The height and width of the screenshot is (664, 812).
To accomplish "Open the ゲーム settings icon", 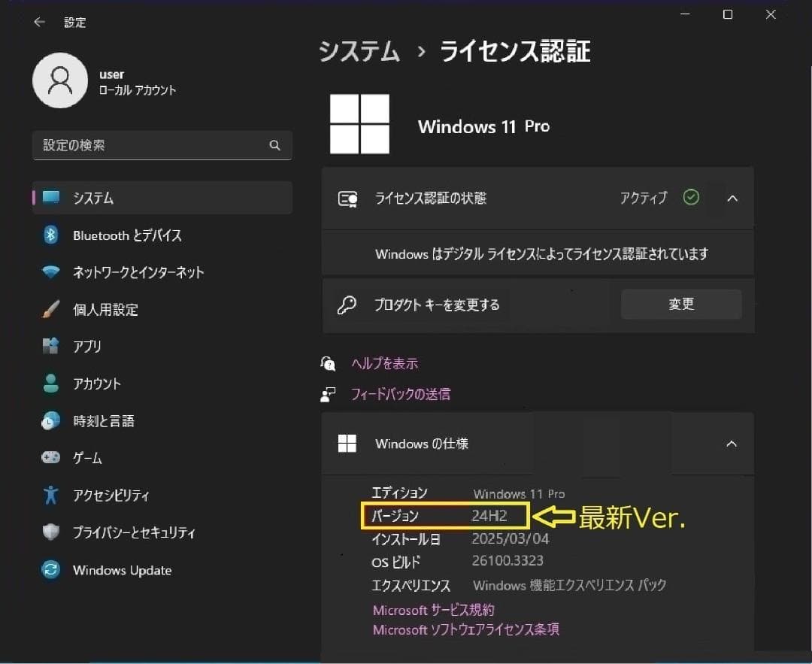I will pyautogui.click(x=50, y=457).
